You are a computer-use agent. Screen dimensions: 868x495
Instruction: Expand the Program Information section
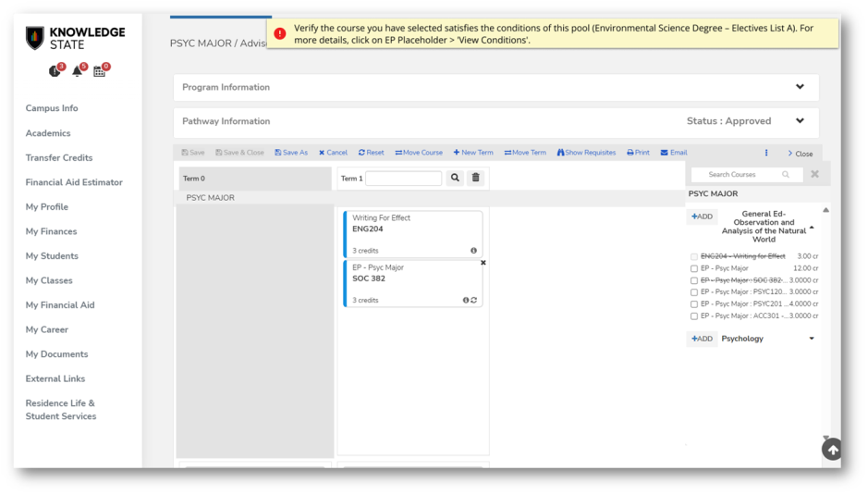click(x=800, y=87)
